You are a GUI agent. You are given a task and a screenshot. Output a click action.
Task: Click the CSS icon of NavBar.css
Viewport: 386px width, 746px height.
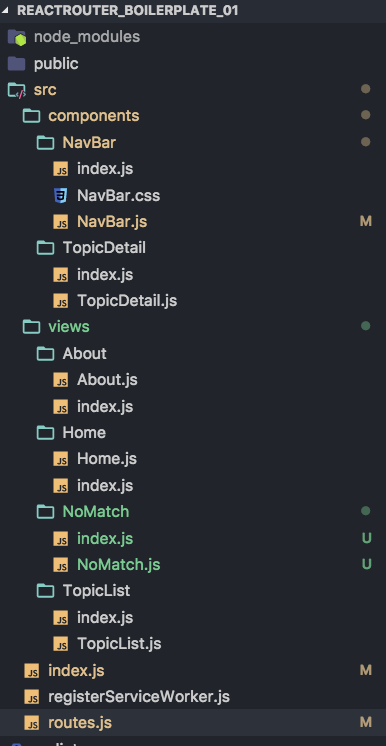pyautogui.click(x=60, y=196)
